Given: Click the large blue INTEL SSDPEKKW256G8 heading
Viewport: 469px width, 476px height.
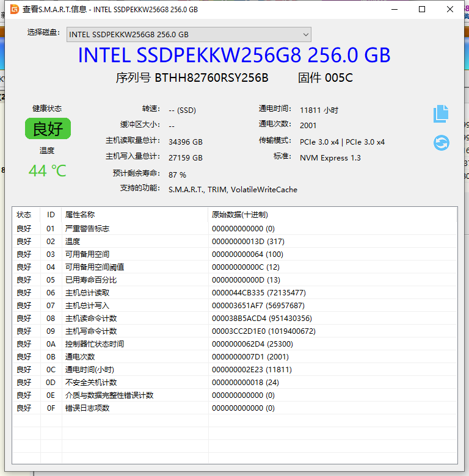Looking at the screenshot, I should coord(234,55).
